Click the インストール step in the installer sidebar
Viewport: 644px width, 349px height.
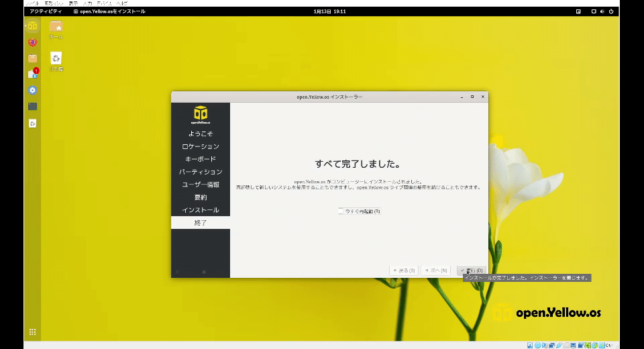tap(201, 210)
